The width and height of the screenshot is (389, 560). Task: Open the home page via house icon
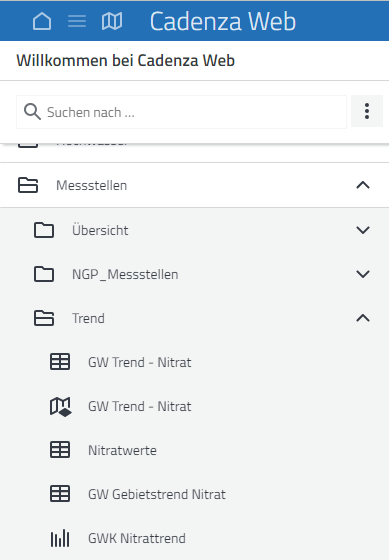point(42,21)
